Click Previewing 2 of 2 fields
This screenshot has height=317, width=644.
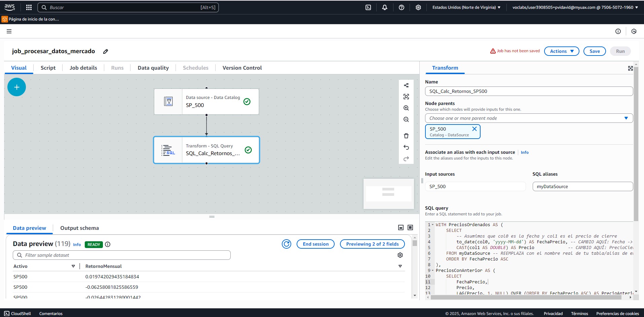tap(372, 244)
